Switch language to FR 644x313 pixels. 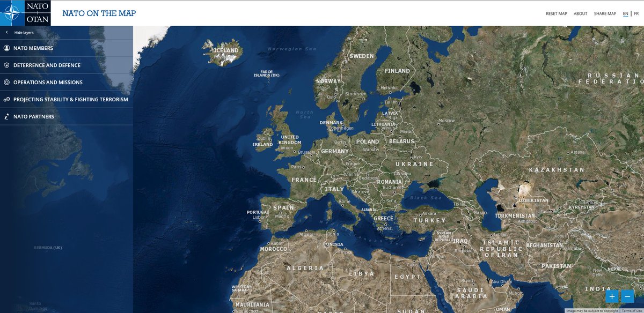pyautogui.click(x=636, y=13)
